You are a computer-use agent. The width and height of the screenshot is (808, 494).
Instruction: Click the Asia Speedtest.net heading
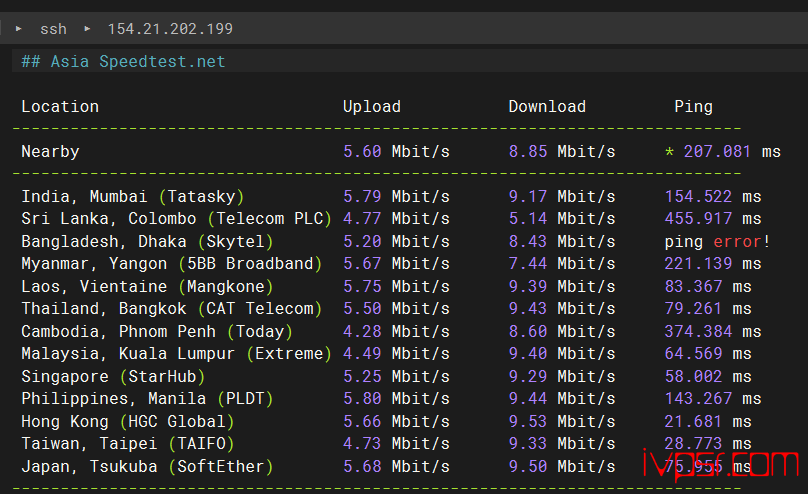(x=124, y=62)
